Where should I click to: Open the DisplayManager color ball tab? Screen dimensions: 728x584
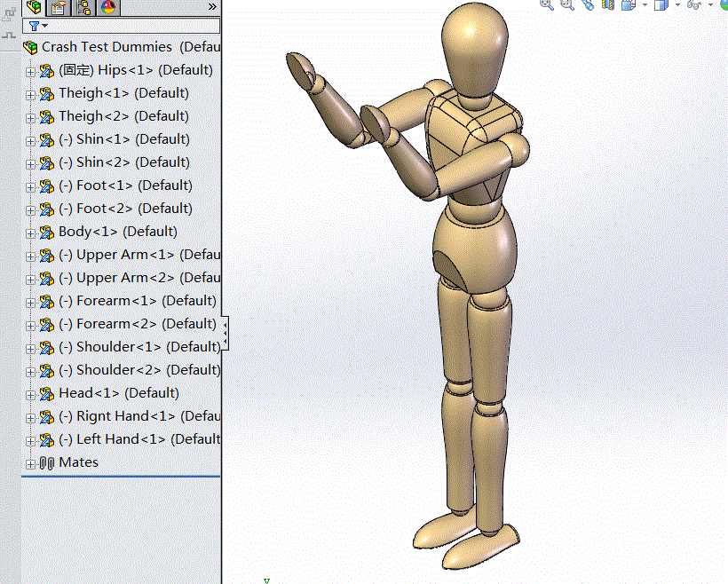[108, 7]
